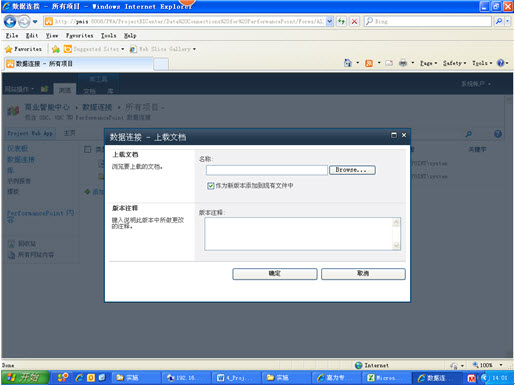The width and height of the screenshot is (515, 387).
Task: Click the SharePoint search magnifier icon
Action: [x=468, y=134]
